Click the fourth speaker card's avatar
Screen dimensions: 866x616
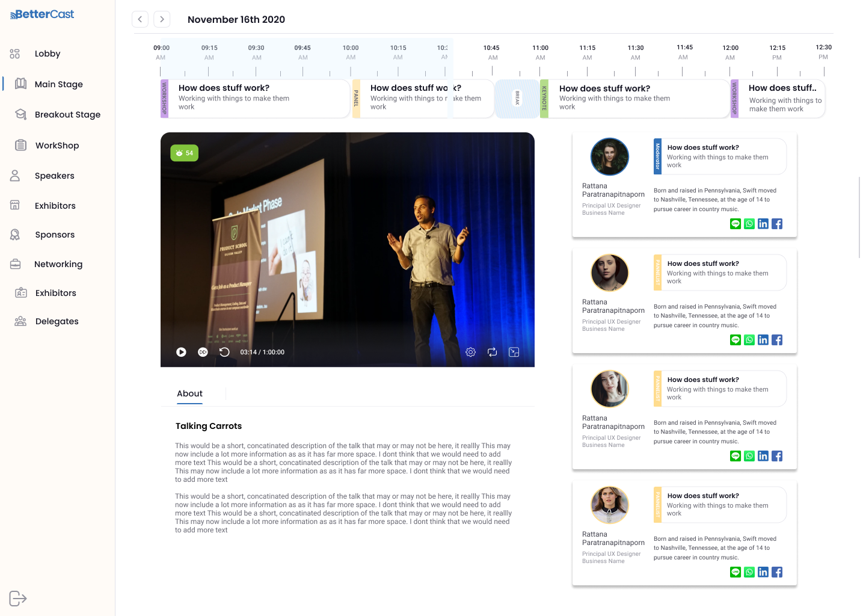coord(610,505)
